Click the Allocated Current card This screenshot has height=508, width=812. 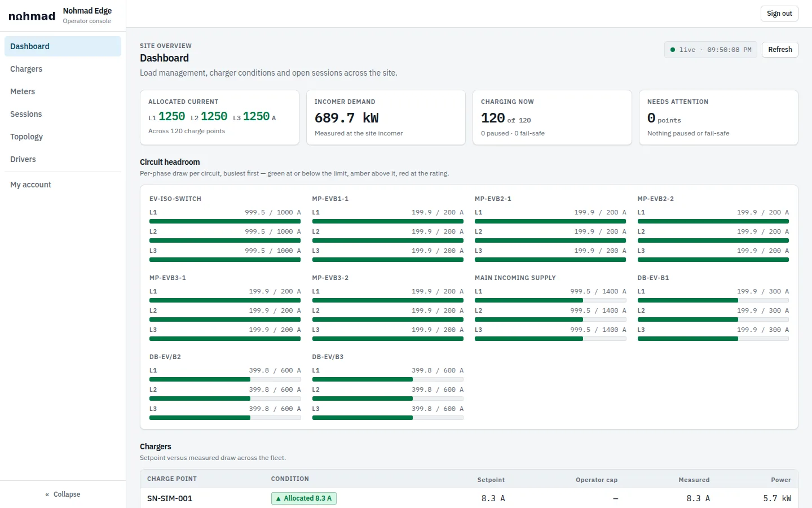(x=219, y=117)
